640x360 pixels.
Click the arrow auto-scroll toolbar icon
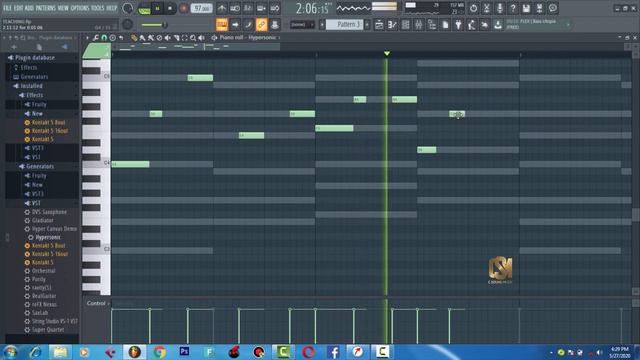(x=235, y=24)
